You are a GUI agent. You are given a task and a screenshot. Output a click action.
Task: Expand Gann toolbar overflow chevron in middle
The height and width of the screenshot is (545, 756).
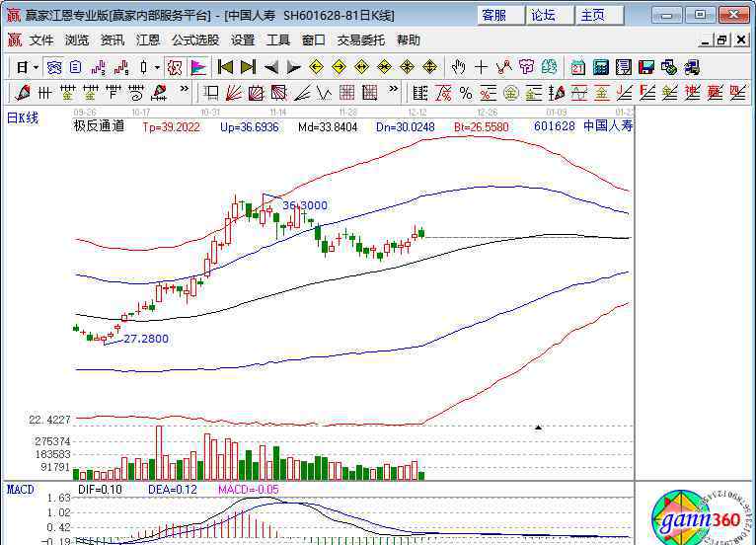pyautogui.click(x=394, y=89)
